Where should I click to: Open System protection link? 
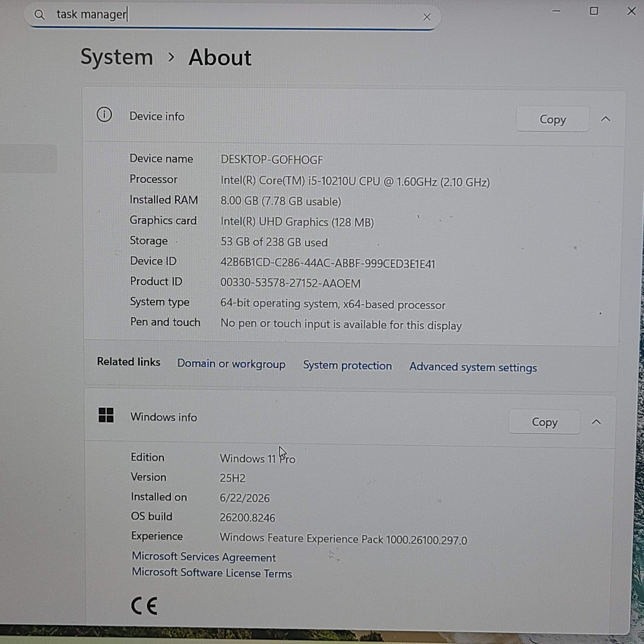(347, 365)
